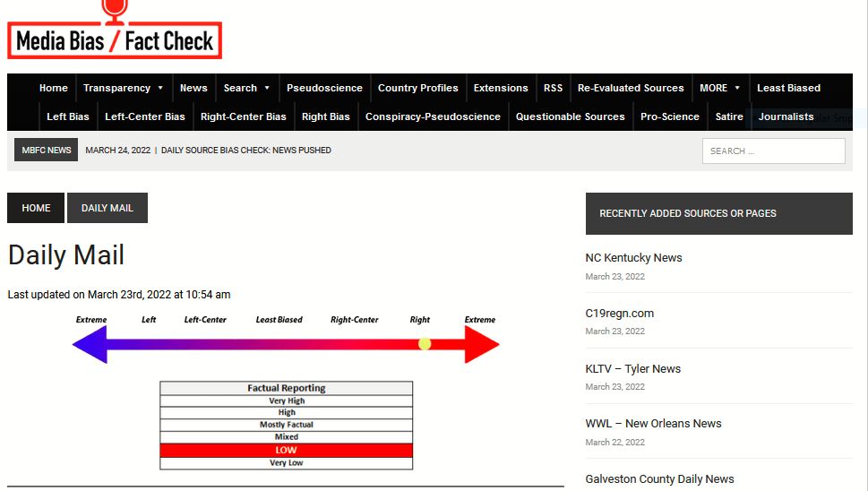Viewport: 868px width, 491px height.
Task: Click the 'Mixed' factual rating row
Action: coord(286,436)
